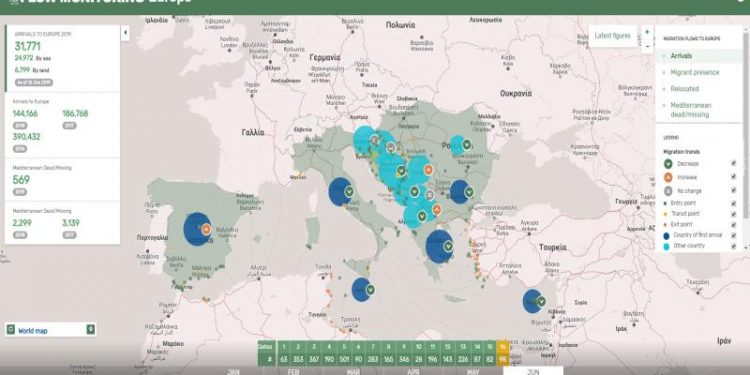This screenshot has width=750, height=375.
Task: Select the JUN month tab
Action: pos(533,371)
